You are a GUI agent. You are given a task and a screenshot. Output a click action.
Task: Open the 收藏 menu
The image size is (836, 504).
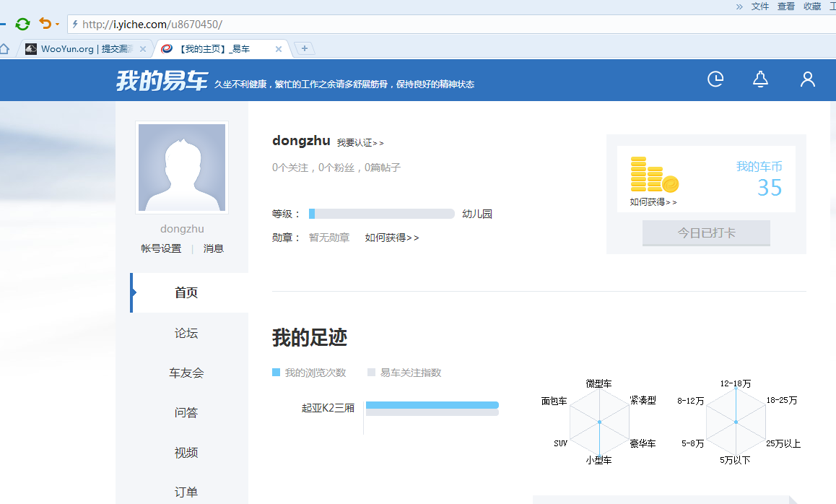812,6
